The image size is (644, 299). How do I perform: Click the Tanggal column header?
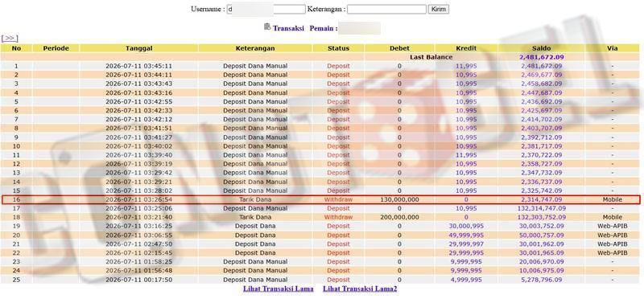138,48
